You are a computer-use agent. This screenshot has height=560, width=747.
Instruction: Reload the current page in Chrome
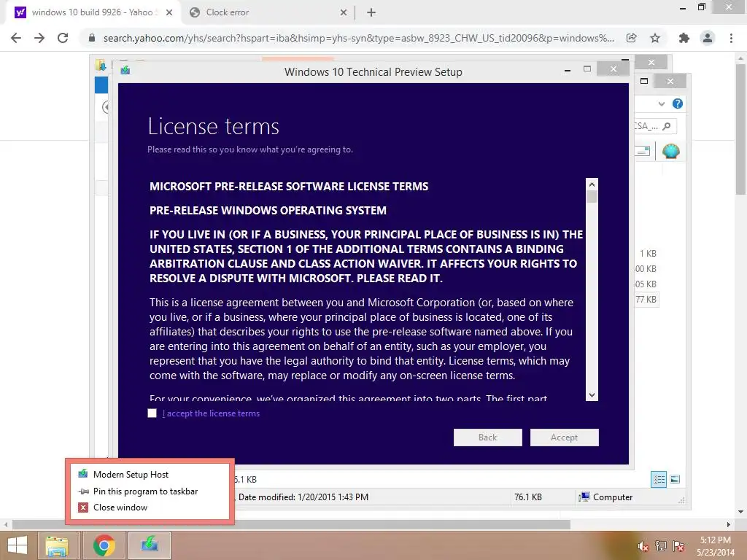coord(63,38)
